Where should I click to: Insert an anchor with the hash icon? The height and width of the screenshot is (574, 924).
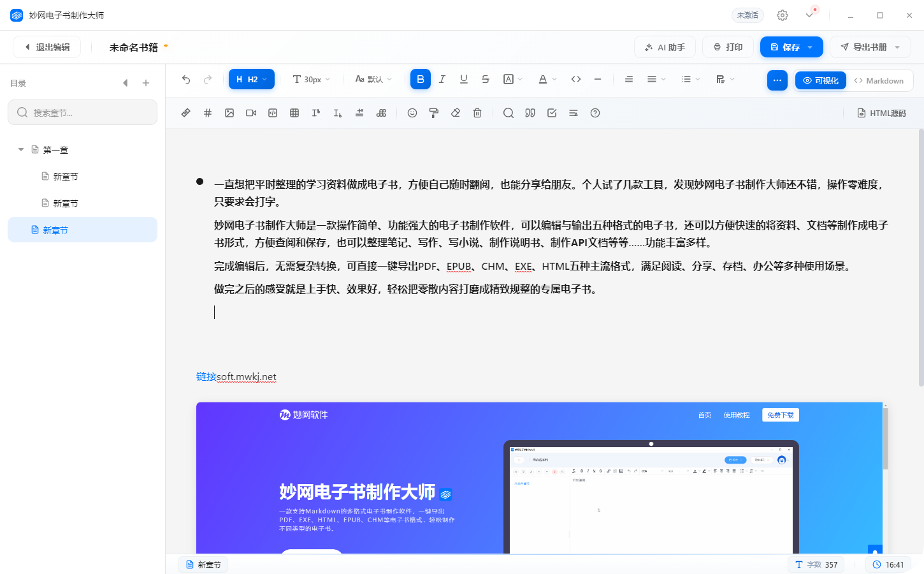[x=208, y=113]
